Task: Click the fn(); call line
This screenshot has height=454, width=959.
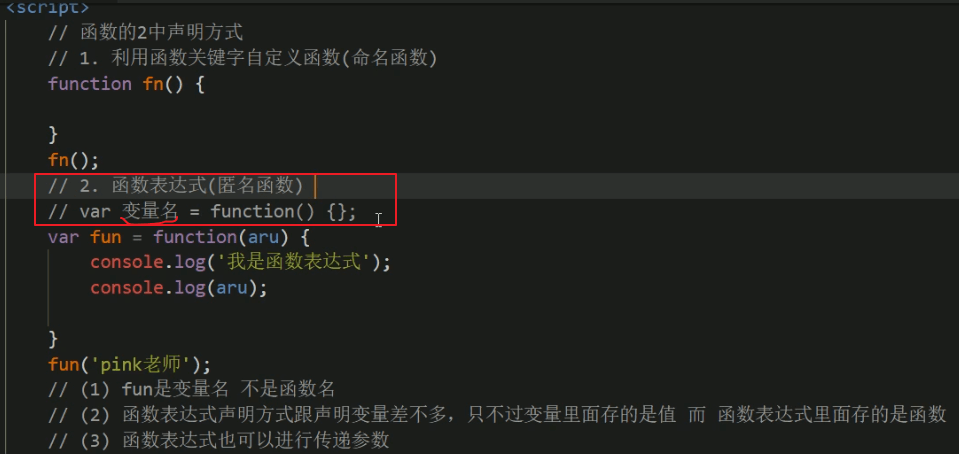Action: (73, 161)
